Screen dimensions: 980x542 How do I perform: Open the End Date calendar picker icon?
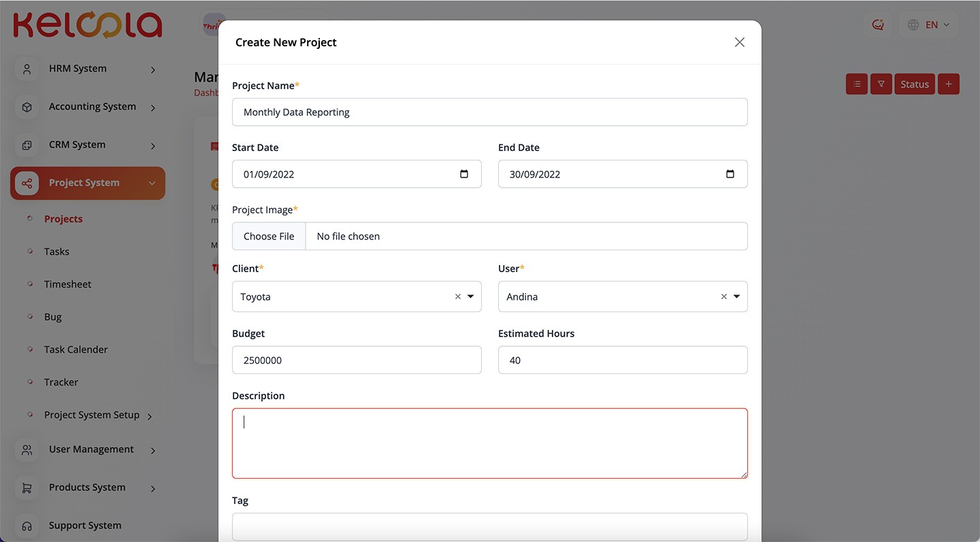pyautogui.click(x=730, y=174)
